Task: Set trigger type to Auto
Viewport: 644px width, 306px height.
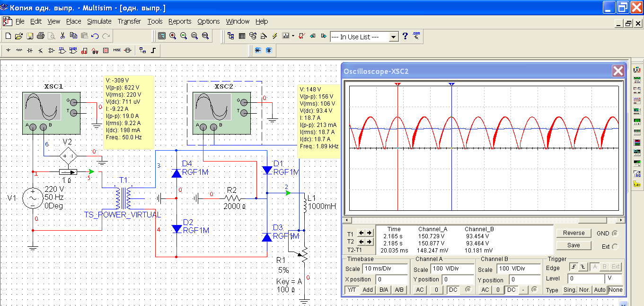Action: coord(600,289)
